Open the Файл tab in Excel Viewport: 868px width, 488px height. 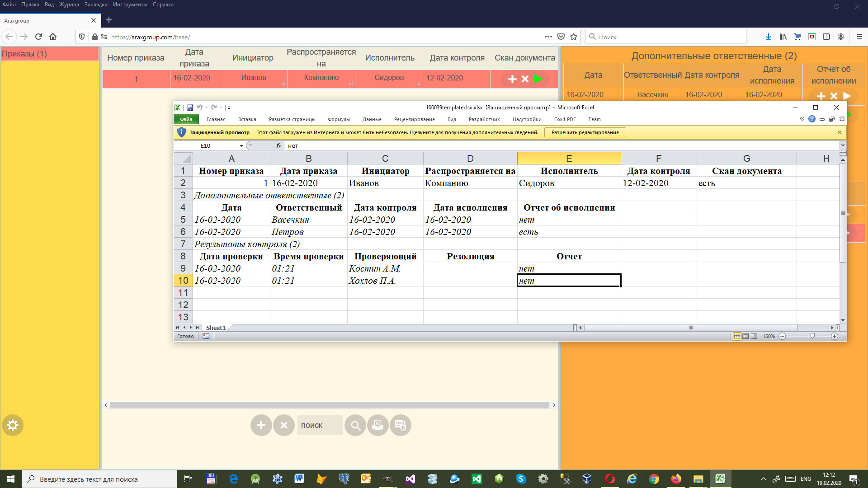coord(186,119)
